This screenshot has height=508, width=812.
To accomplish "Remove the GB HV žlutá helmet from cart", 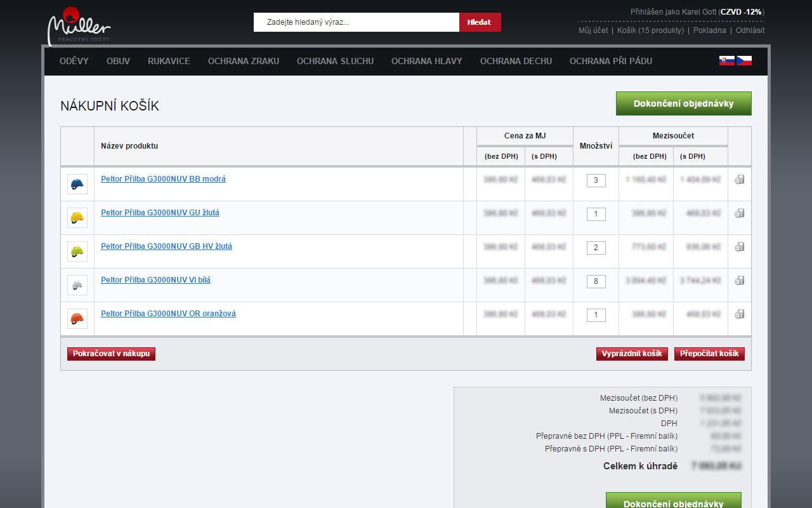I will coord(740,247).
